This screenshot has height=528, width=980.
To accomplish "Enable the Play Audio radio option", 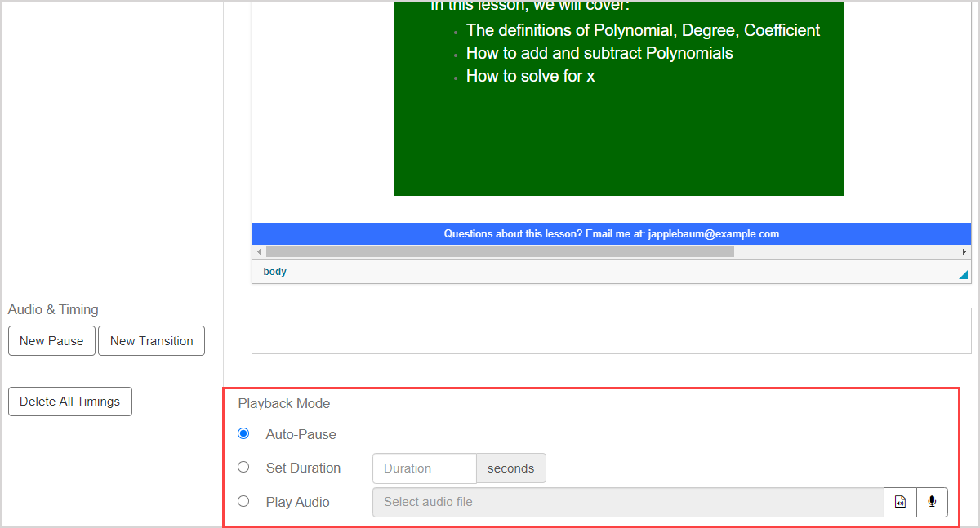I will tap(243, 502).
